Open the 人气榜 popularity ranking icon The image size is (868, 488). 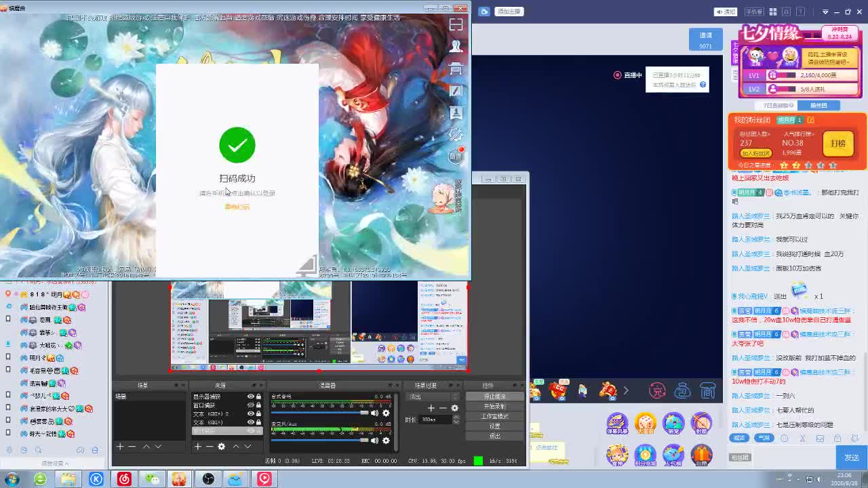(x=673, y=455)
